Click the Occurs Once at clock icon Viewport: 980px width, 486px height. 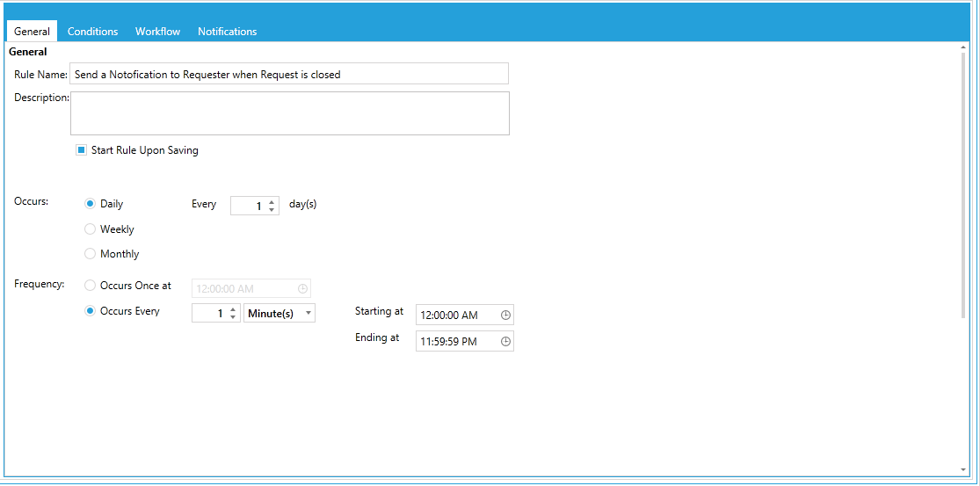click(x=302, y=288)
